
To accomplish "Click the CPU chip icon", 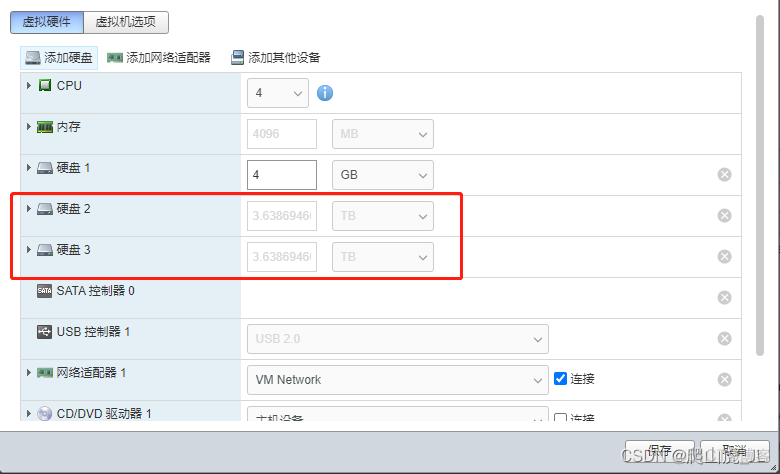I will tap(45, 86).
